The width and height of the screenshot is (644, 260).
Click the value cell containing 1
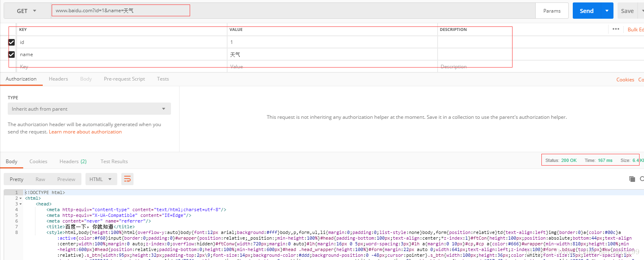[332, 42]
